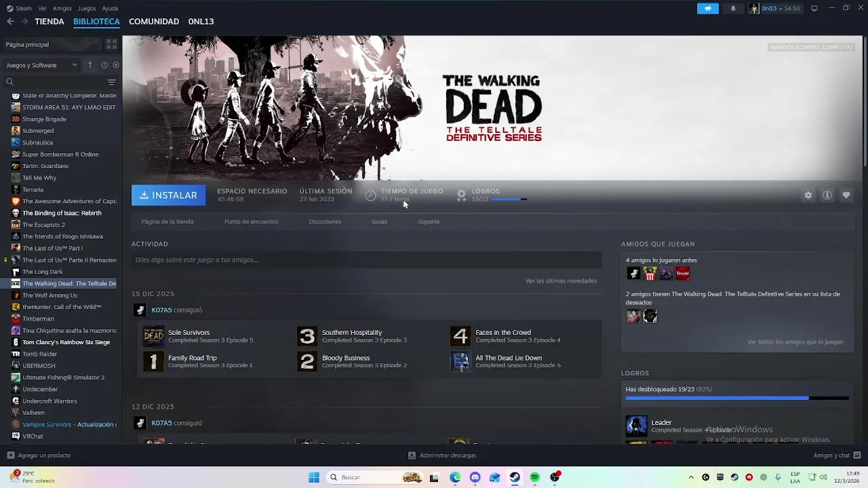Image resolution: width=868 pixels, height=488 pixels.
Task: Click the Instalar button
Action: (168, 195)
